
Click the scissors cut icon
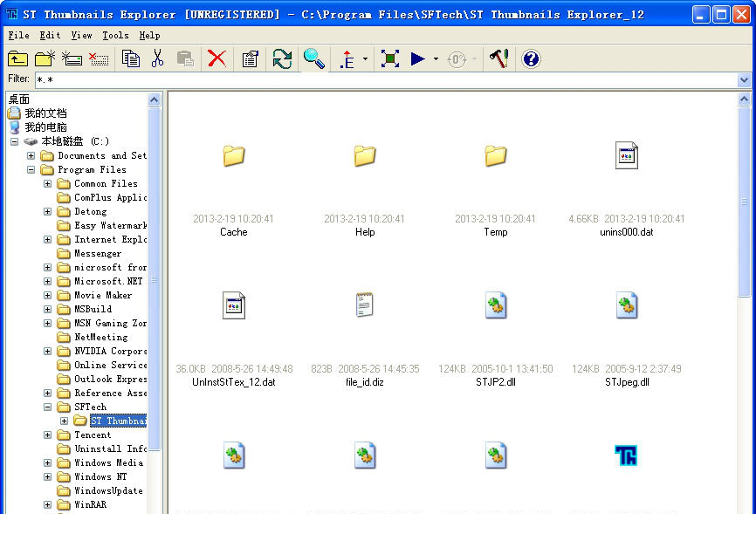click(x=157, y=59)
